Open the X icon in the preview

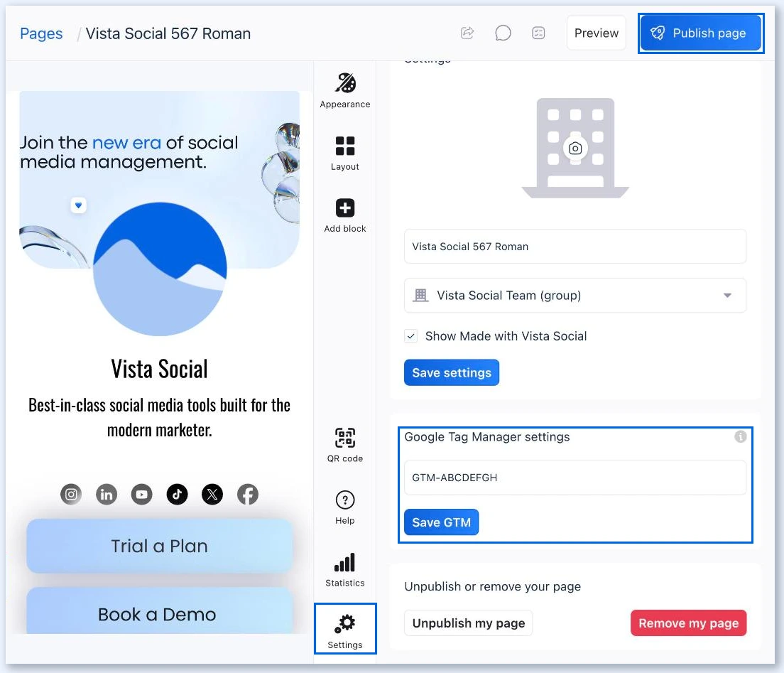pyautogui.click(x=212, y=495)
